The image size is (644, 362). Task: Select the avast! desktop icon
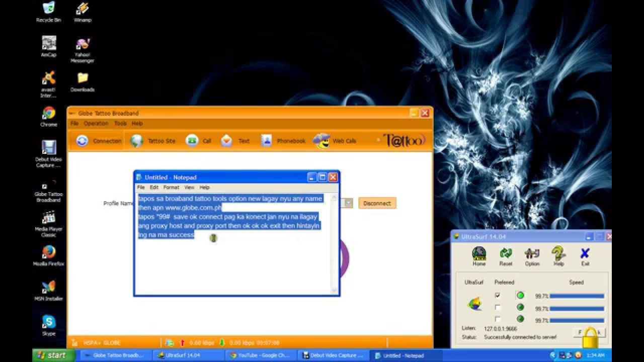pyautogui.click(x=49, y=84)
